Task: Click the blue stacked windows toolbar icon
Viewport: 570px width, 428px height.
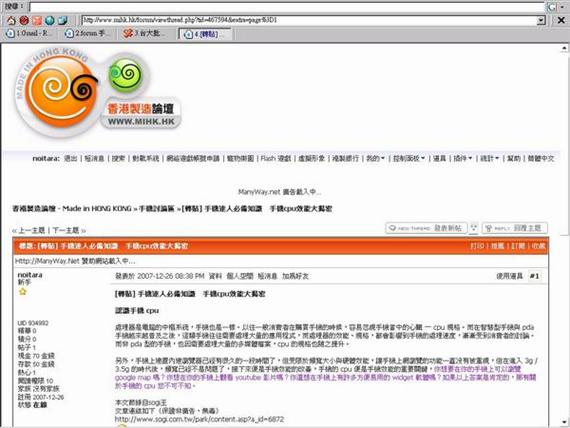Action: [x=63, y=20]
